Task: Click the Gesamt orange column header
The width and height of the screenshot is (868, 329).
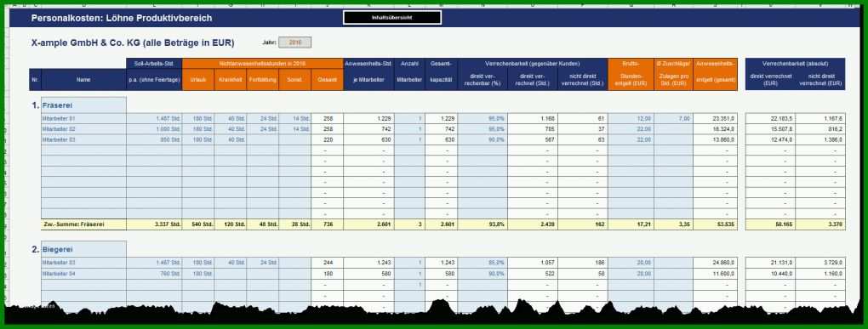Action: click(x=327, y=80)
